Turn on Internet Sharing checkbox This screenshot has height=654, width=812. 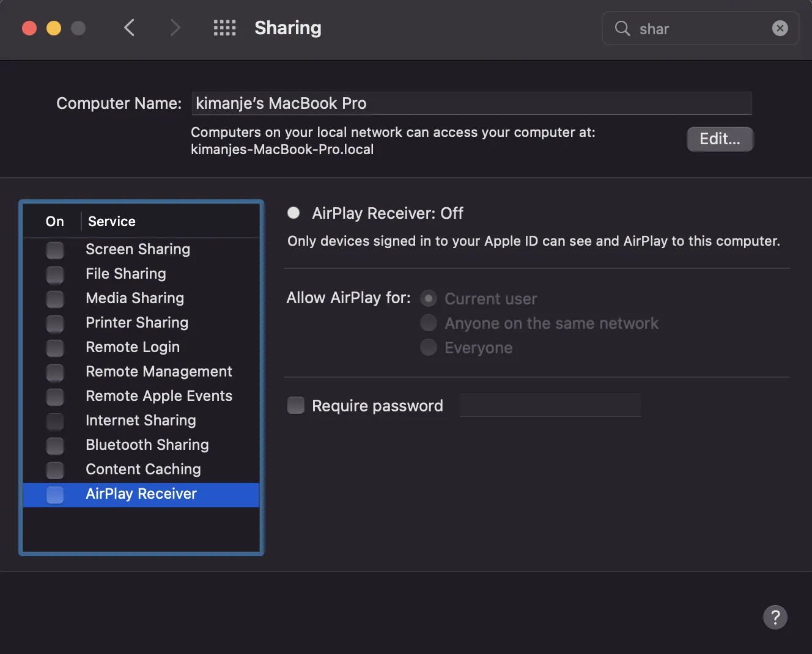point(55,421)
